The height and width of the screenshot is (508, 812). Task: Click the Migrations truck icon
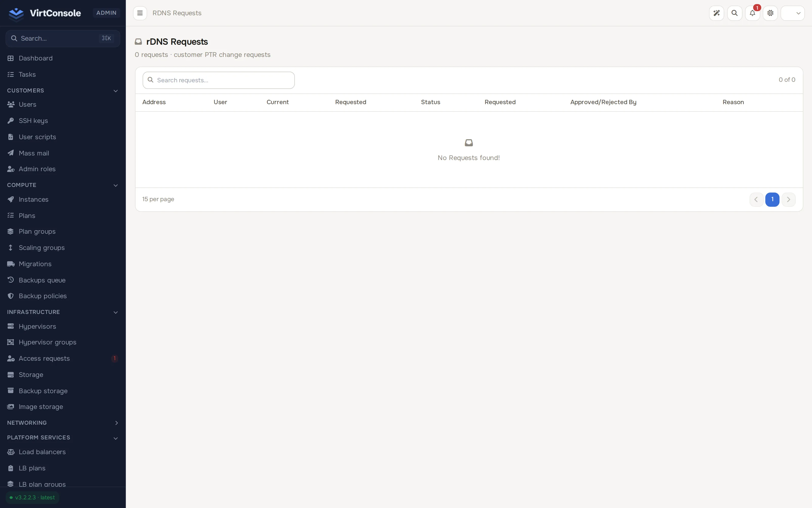click(x=11, y=264)
